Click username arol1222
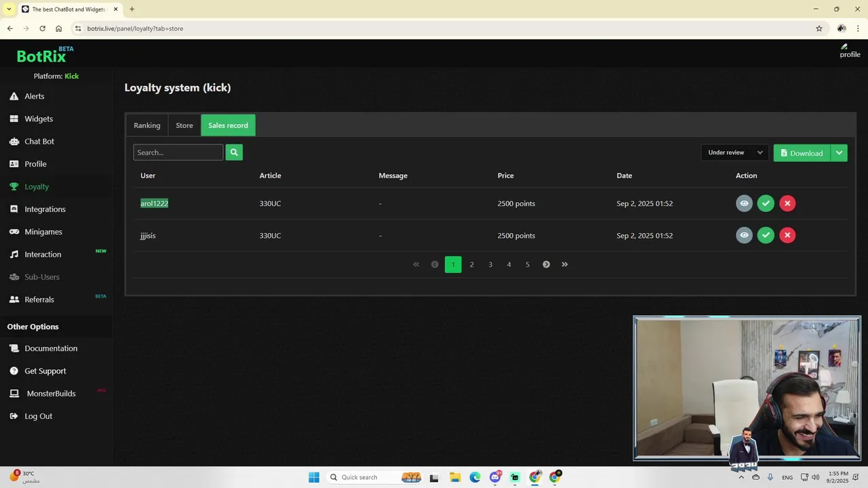The height and width of the screenshot is (488, 868). click(154, 203)
